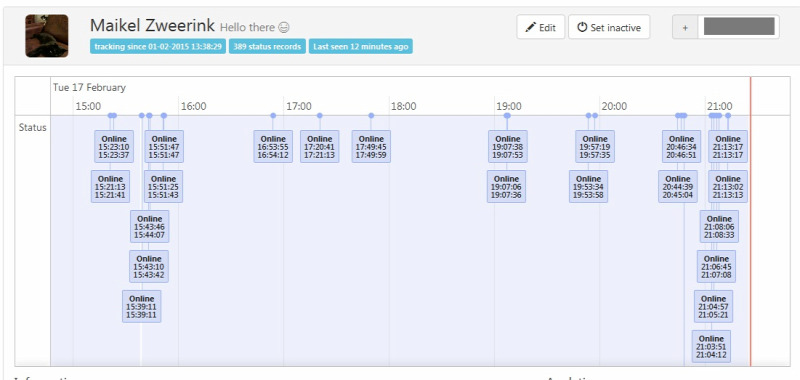Screen dimensions: 800x380
Task: Click the 18:00 time axis label
Action: point(404,107)
